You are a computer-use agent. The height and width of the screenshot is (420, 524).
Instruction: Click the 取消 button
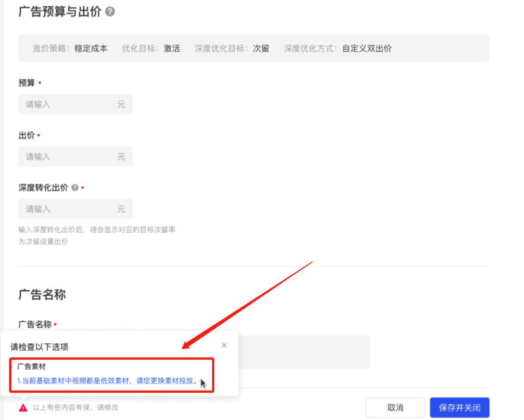[x=395, y=408]
